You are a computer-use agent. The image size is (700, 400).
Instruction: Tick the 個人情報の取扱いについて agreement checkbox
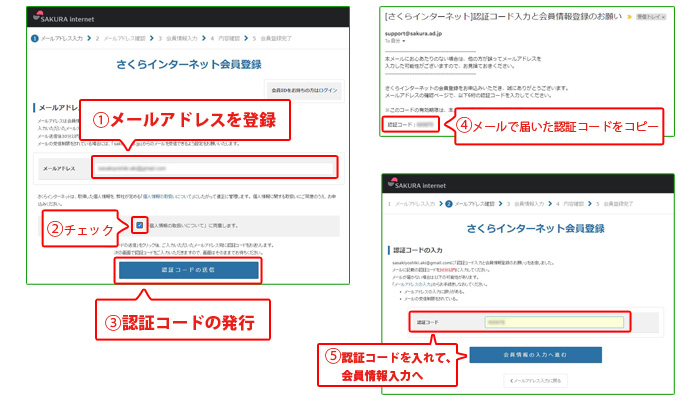(140, 225)
